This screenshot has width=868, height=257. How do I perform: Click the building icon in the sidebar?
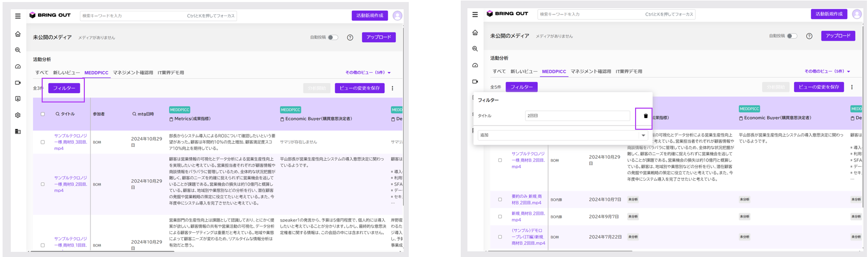18,132
